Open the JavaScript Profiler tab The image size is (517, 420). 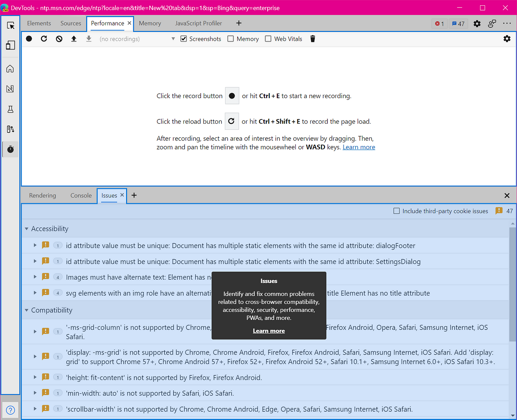coord(198,23)
